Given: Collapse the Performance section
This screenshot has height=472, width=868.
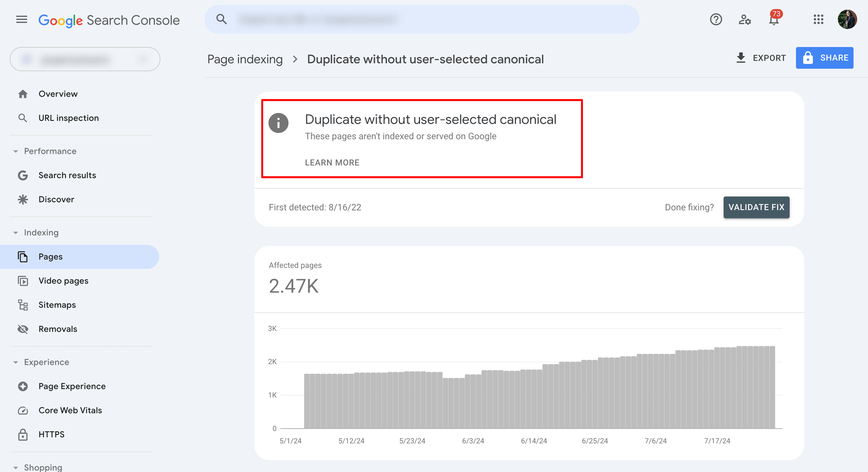Looking at the screenshot, I should [x=15, y=151].
